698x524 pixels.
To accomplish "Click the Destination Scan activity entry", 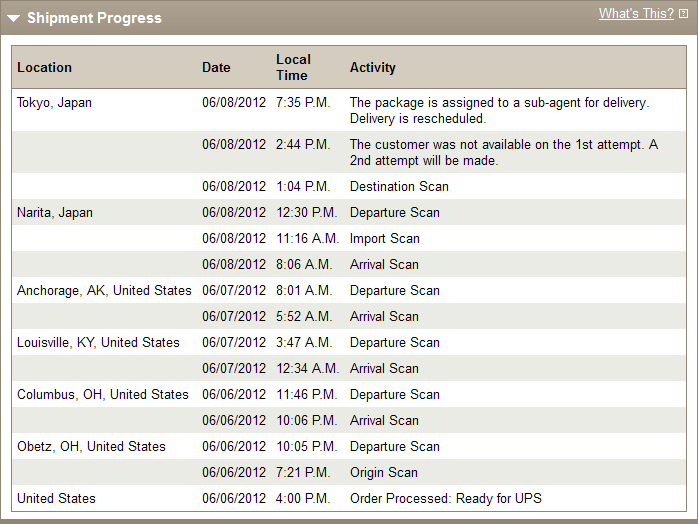I will pyautogui.click(x=399, y=187).
